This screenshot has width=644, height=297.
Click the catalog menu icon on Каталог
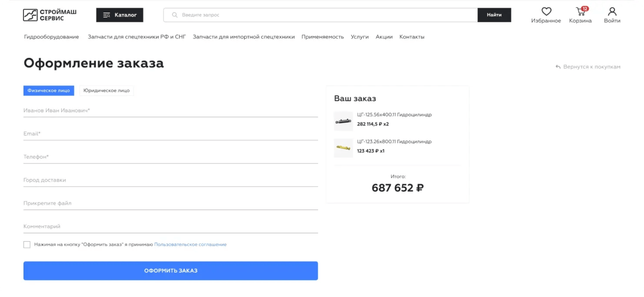pos(107,15)
